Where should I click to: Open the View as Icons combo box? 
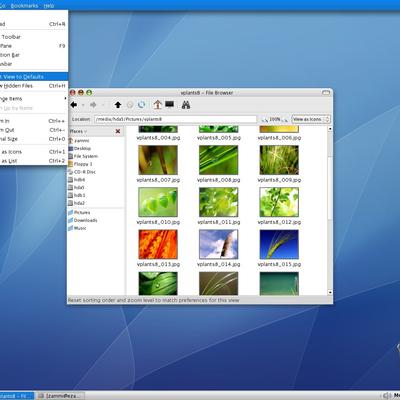coord(311,119)
